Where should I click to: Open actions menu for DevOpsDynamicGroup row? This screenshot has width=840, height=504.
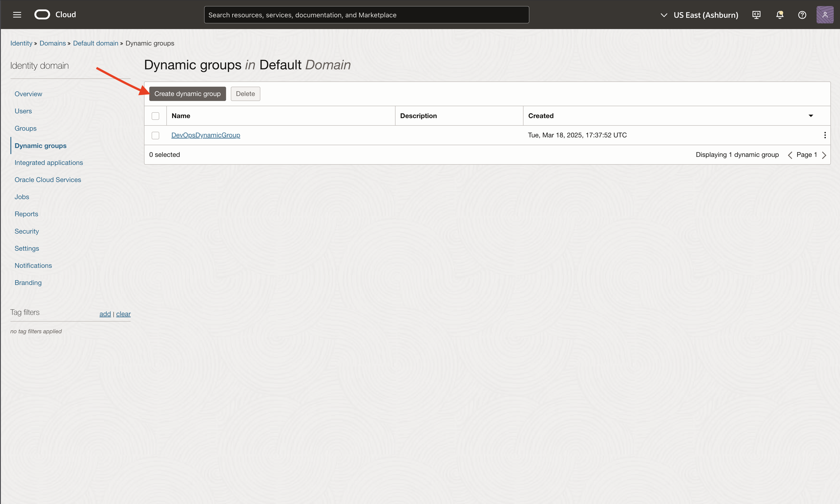[825, 135]
